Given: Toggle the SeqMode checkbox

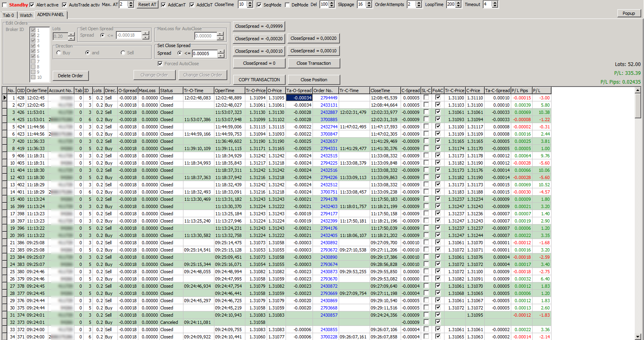Looking at the screenshot, I should pos(259,5).
